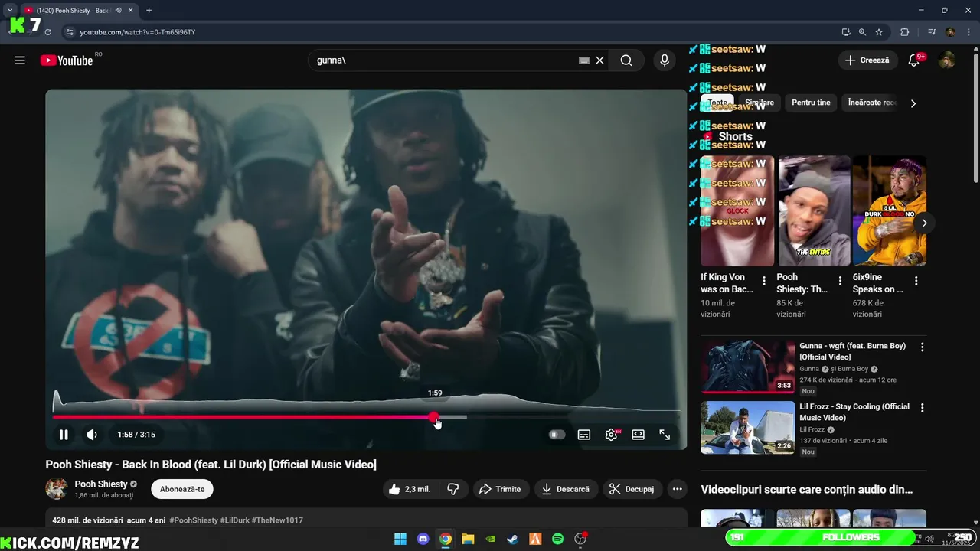Open the Pooh Shiesty short thumbnail
This screenshot has width=980, height=551.
click(814, 210)
